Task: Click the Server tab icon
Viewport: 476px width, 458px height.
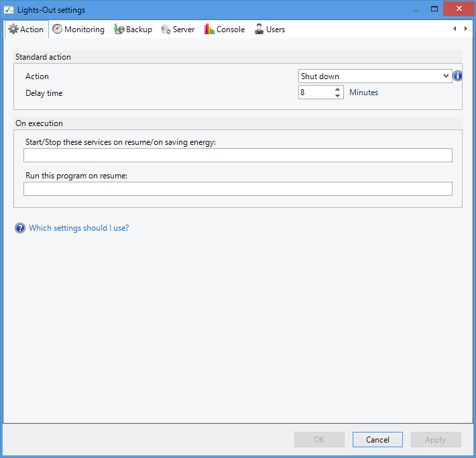Action: coord(166,29)
